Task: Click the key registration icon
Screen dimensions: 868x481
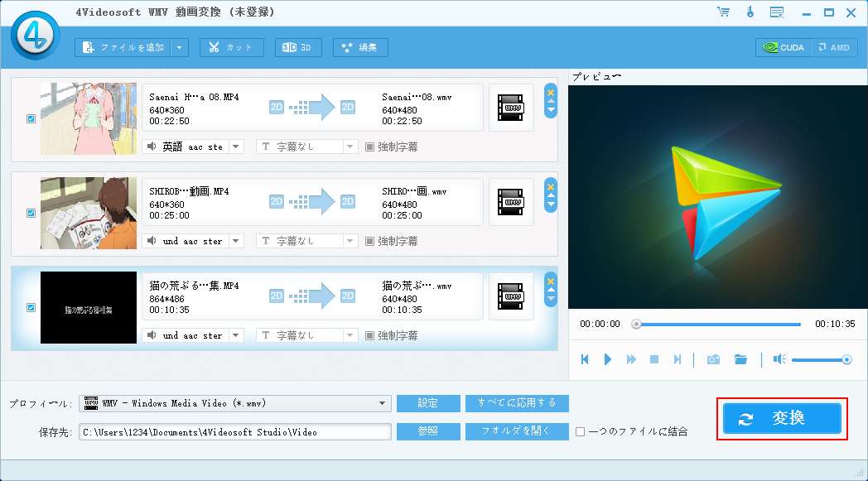Action: click(x=750, y=12)
